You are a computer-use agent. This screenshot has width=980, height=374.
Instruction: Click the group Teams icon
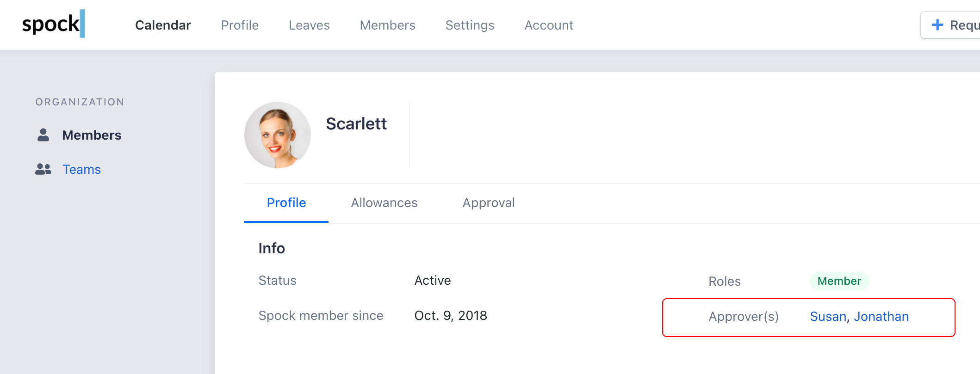click(43, 169)
